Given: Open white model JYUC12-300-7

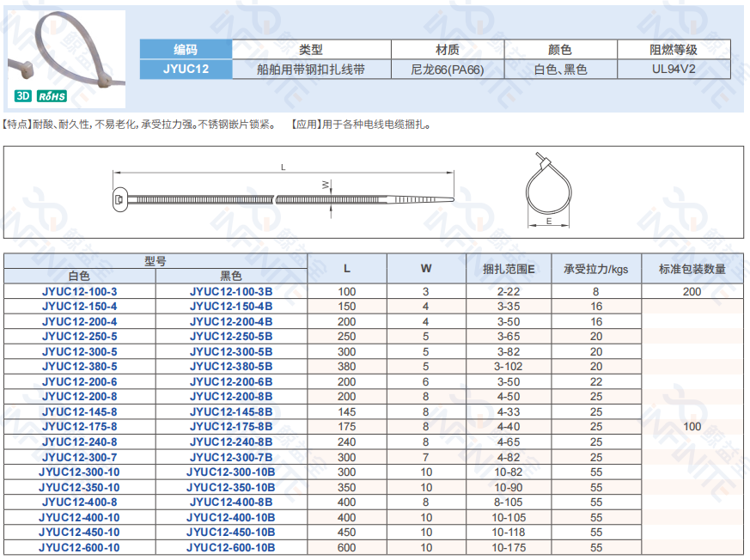Looking at the screenshot, I should [x=79, y=457].
